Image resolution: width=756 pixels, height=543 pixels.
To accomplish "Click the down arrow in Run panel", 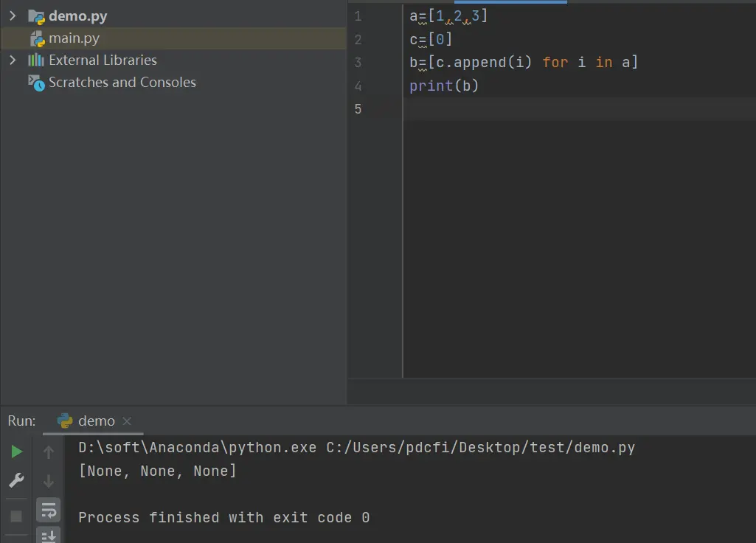I will coord(48,481).
